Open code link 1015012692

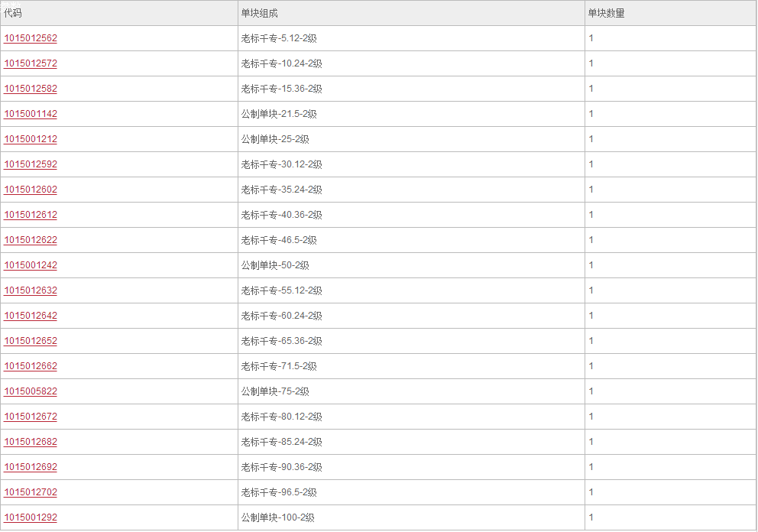(x=31, y=467)
